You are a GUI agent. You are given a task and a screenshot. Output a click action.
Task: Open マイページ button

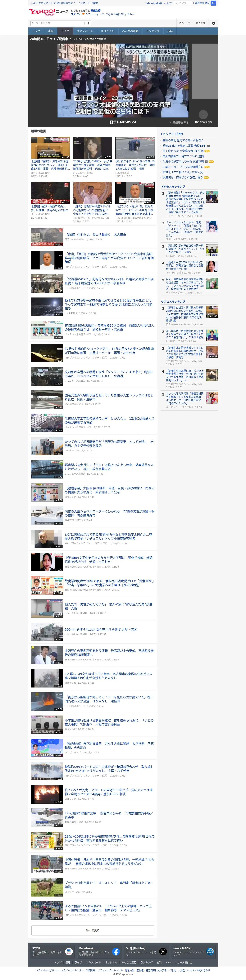click(184, 23)
